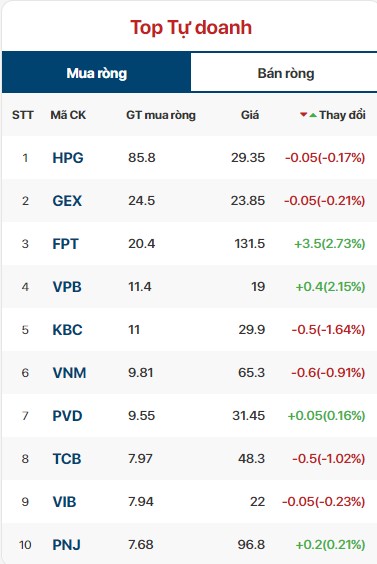Open the PNJ stock code
Image resolution: width=377 pixels, height=564 pixels.
click(66, 545)
